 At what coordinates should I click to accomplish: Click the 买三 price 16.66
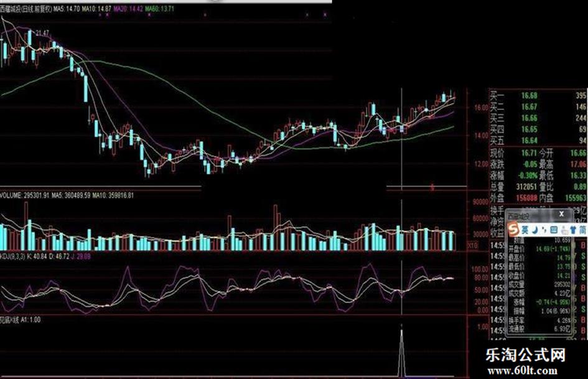[529, 118]
